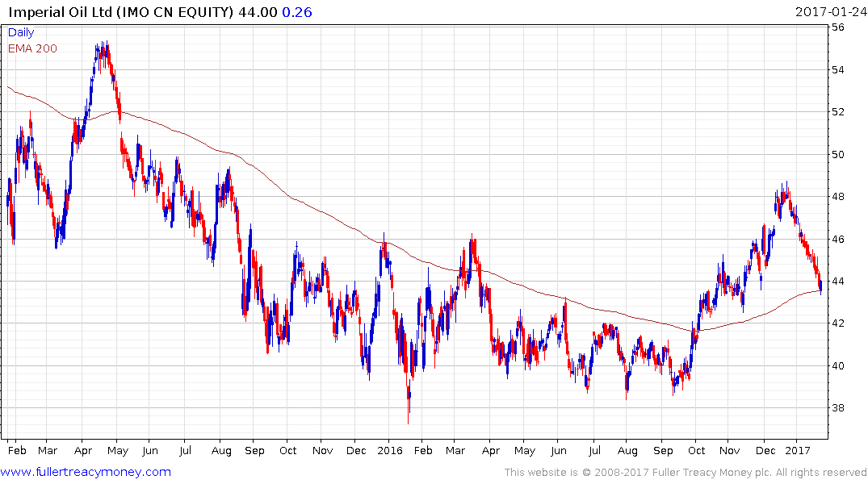
Task: Click the Daily interval label
Action: point(21,32)
